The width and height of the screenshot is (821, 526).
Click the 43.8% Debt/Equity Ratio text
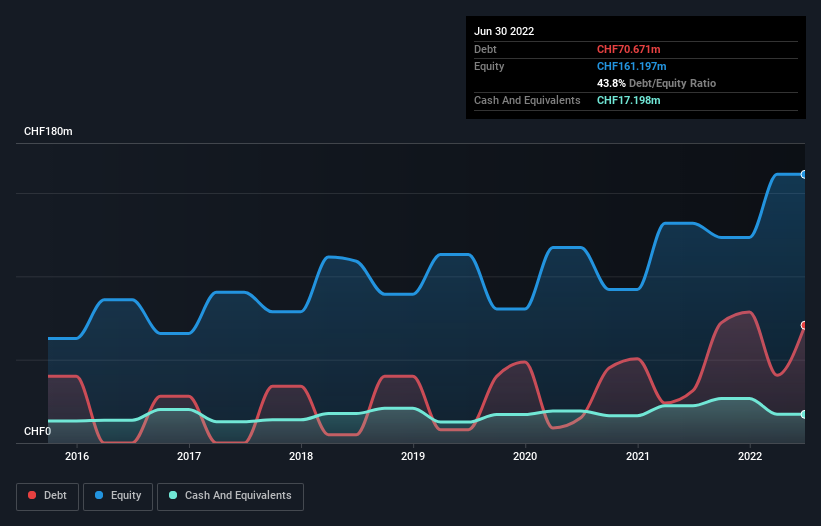pyautogui.click(x=656, y=83)
